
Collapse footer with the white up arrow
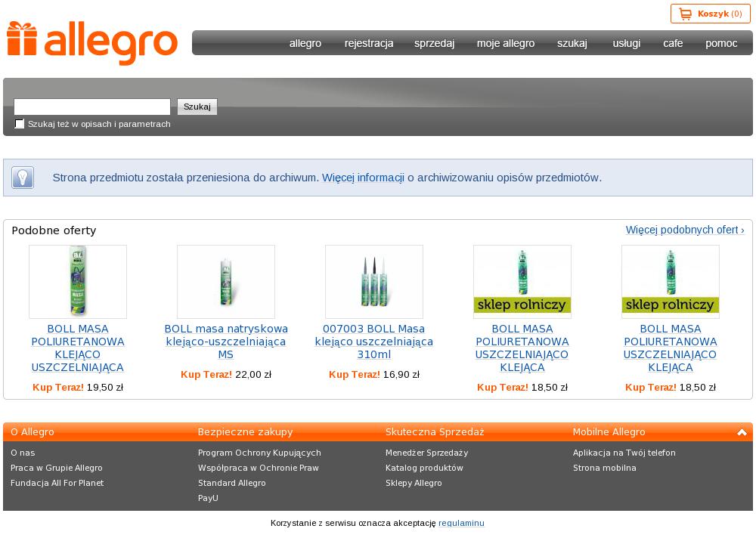(742, 432)
